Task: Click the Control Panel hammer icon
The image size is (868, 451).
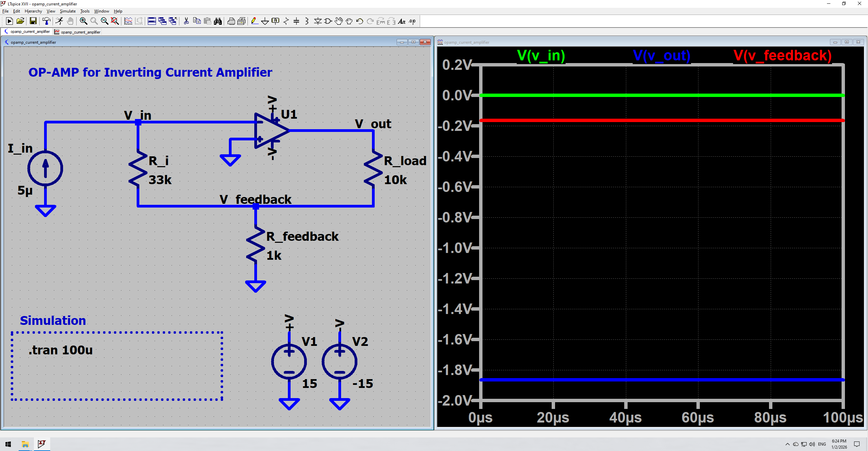Action: click(x=46, y=21)
